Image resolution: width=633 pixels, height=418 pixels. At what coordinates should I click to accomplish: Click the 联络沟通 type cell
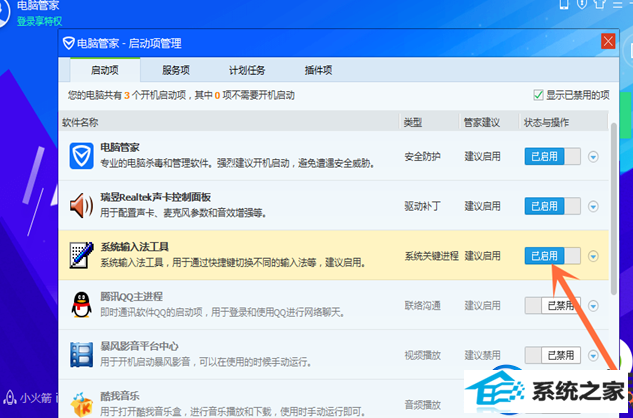[x=422, y=305]
